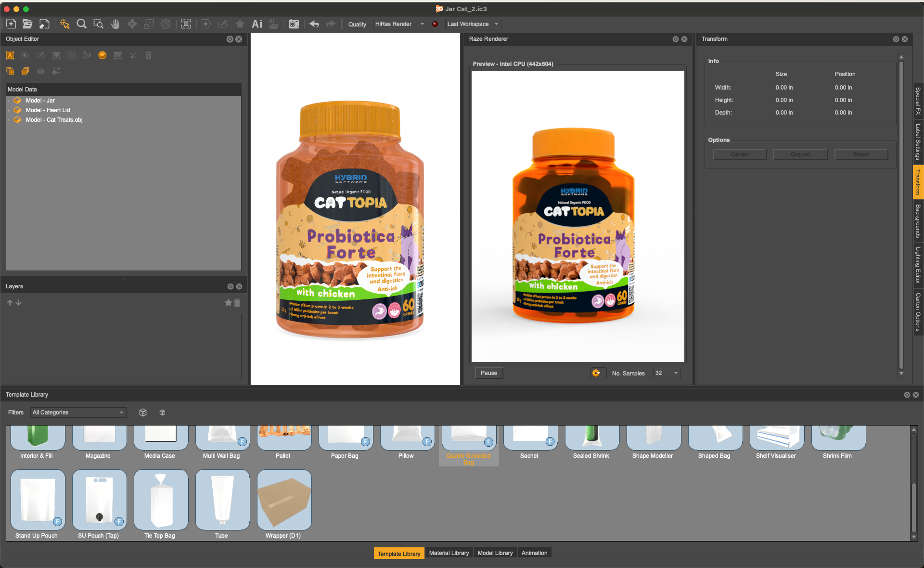924x568 pixels.
Task: Select the hand pan tool
Action: point(115,24)
